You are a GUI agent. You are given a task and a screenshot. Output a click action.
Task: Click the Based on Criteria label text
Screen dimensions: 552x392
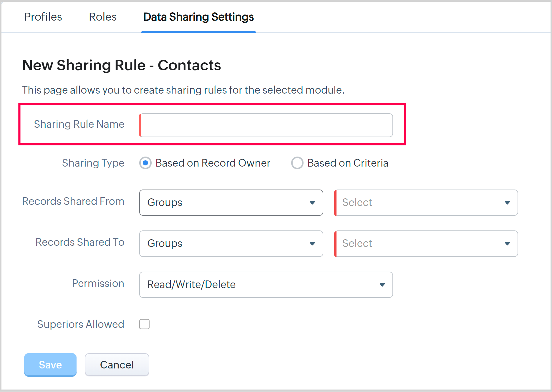pos(348,163)
